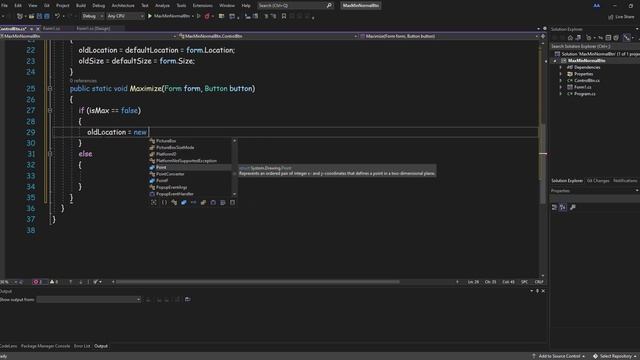This screenshot has width=640, height=360.
Task: Collapse the if block at line 27
Action: (50, 110)
